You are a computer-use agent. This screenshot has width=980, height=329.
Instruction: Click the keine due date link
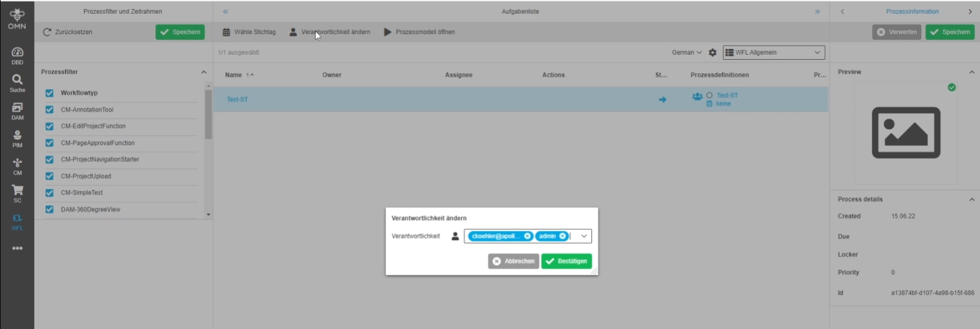723,104
